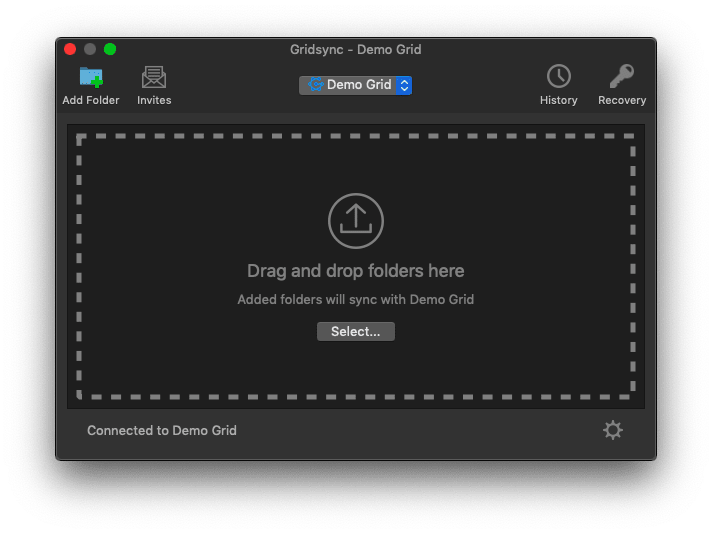Open preferences via the gear icon

(613, 430)
